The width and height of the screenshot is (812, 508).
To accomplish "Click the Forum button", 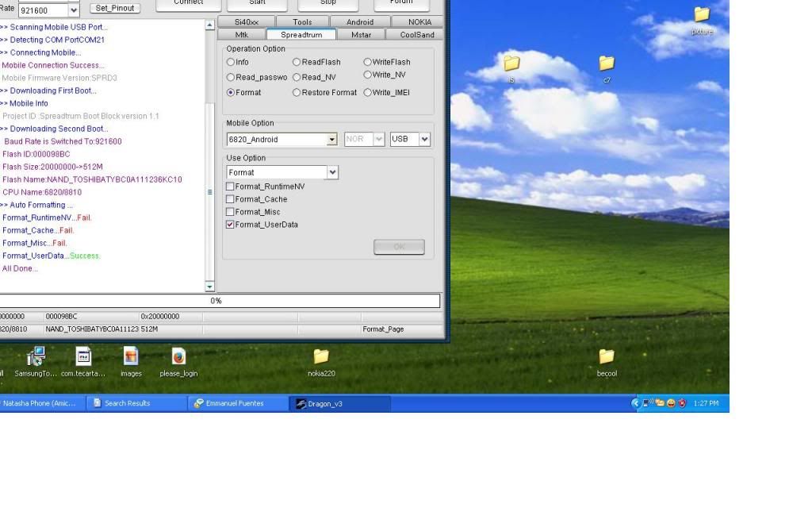I will pyautogui.click(x=401, y=5).
